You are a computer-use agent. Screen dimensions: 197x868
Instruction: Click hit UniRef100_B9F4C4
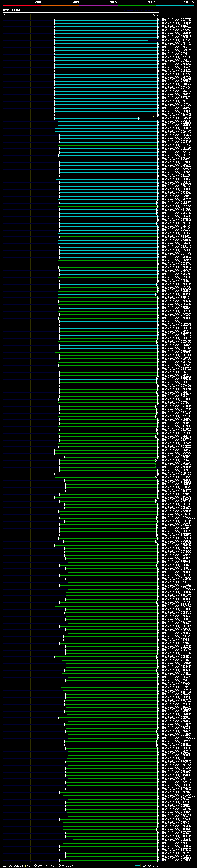click(176, 822)
